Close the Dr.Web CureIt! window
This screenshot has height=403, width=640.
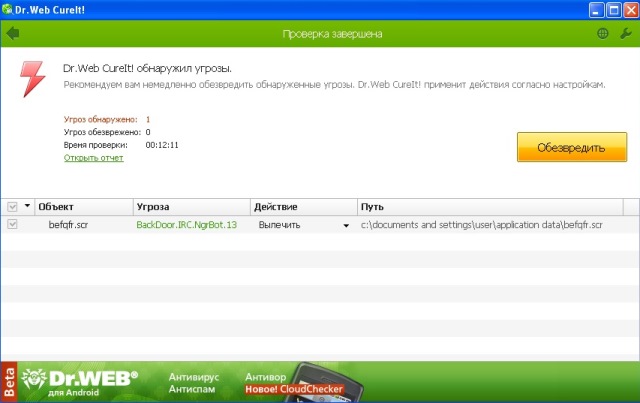coord(631,10)
